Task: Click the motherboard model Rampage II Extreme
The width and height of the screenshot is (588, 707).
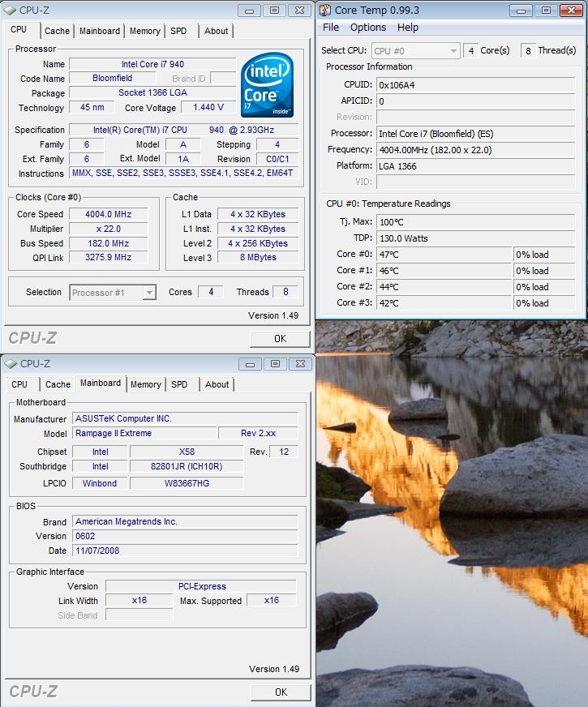Action: click(x=144, y=433)
